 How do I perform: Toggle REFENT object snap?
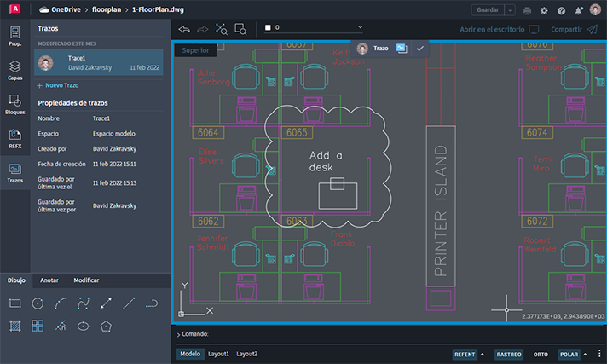pyautogui.click(x=465, y=355)
